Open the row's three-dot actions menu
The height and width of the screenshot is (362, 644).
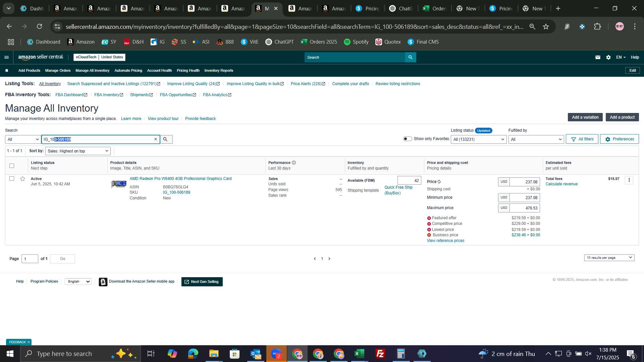click(x=629, y=180)
